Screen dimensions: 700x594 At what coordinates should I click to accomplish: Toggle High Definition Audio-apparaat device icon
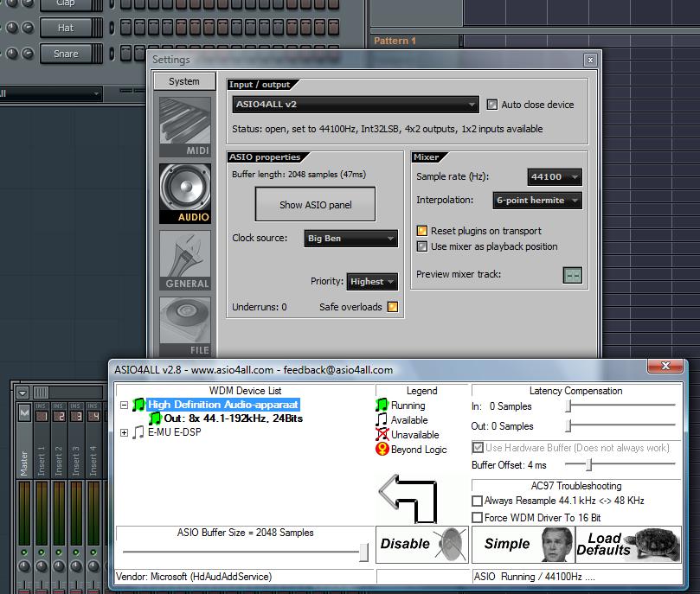tap(138, 405)
